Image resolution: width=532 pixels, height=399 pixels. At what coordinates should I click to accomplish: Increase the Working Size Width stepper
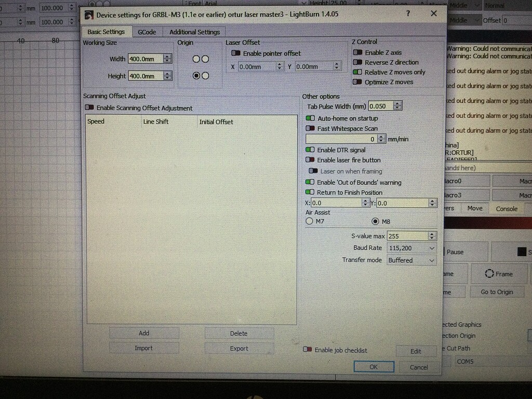(x=167, y=57)
